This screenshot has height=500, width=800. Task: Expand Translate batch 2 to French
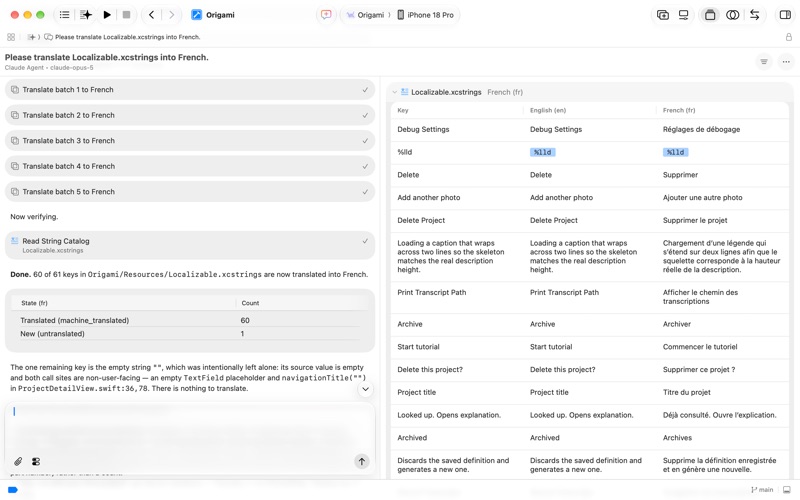[x=190, y=115]
